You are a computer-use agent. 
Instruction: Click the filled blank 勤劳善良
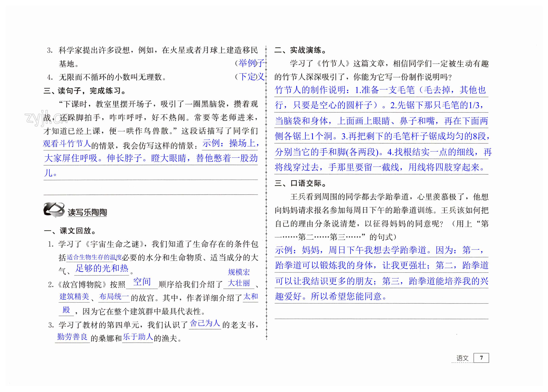pos(72,336)
